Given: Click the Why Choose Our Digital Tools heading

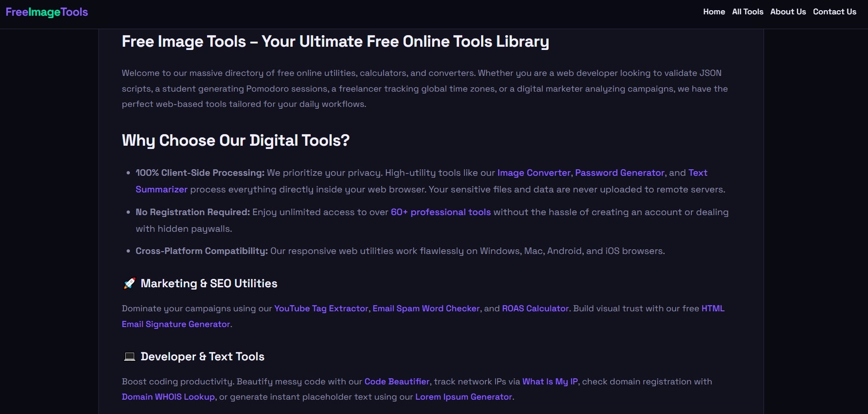Looking at the screenshot, I should (x=236, y=141).
